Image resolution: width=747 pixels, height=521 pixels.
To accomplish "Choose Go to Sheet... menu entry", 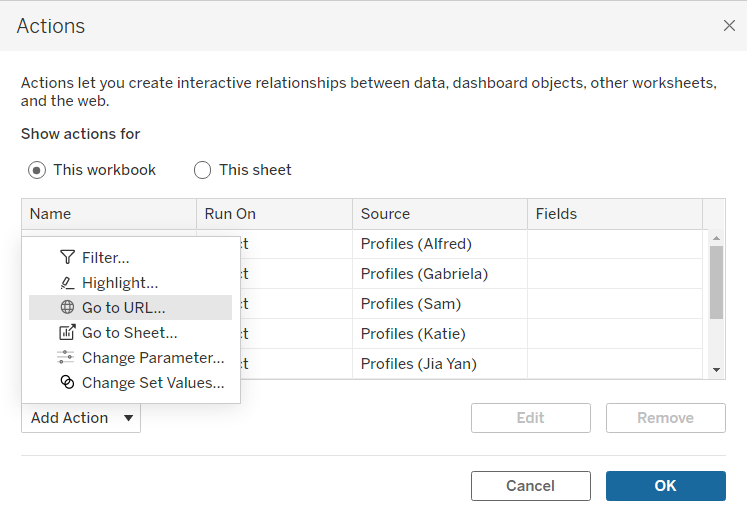I will pyautogui.click(x=129, y=333).
